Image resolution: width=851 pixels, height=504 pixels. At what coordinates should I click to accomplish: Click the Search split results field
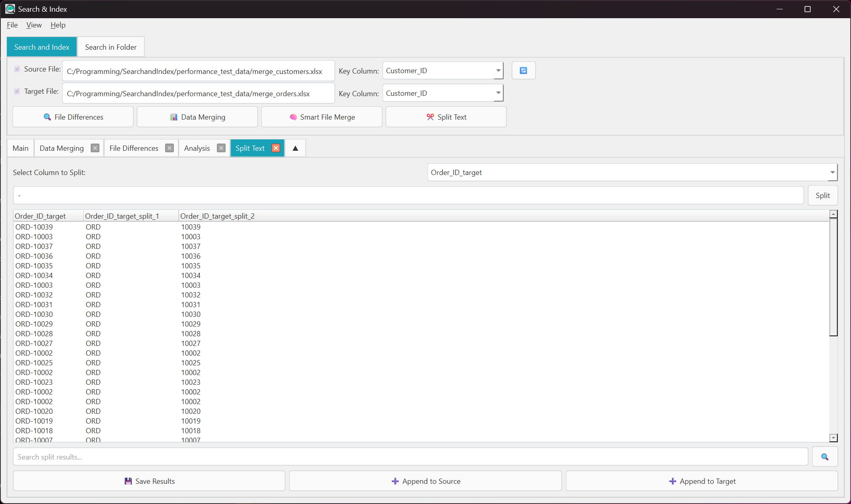410,457
